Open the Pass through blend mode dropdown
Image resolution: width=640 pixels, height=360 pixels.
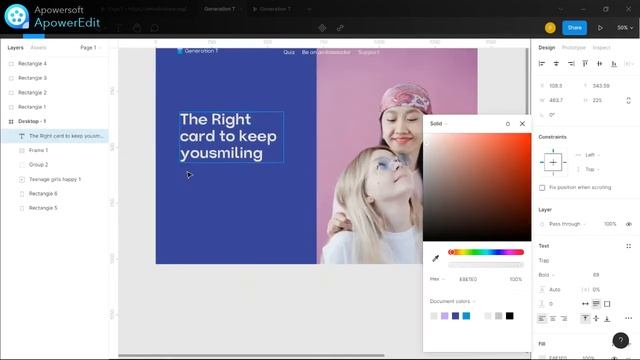pyautogui.click(x=567, y=224)
